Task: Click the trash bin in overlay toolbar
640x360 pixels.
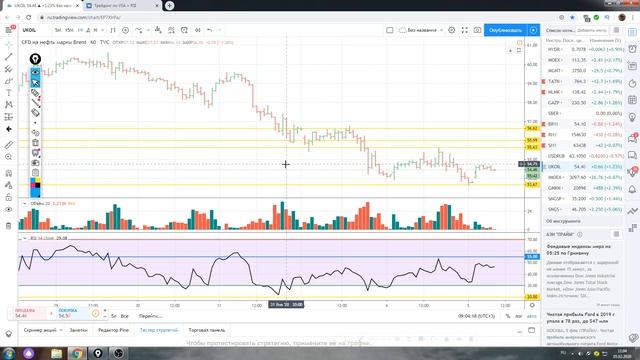Action: pos(36,143)
